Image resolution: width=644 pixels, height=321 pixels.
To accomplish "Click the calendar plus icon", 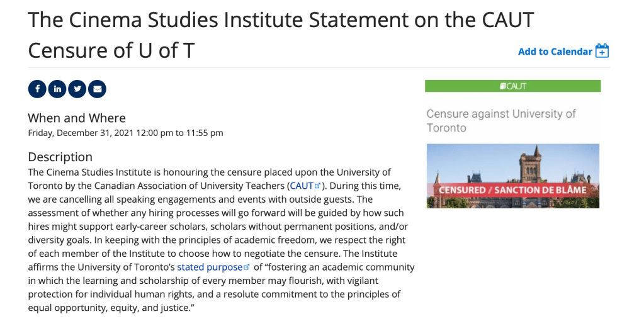I will pos(602,51).
